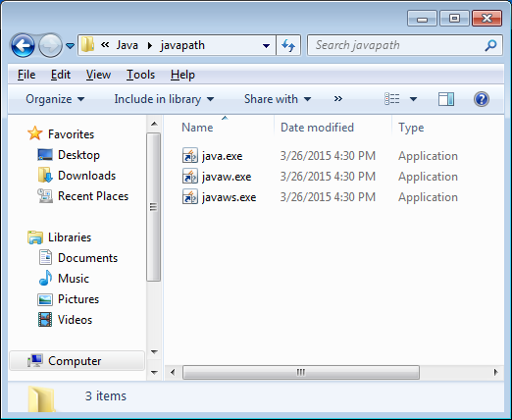Open address bar history dropdown
This screenshot has width=512, height=420.
[266, 46]
